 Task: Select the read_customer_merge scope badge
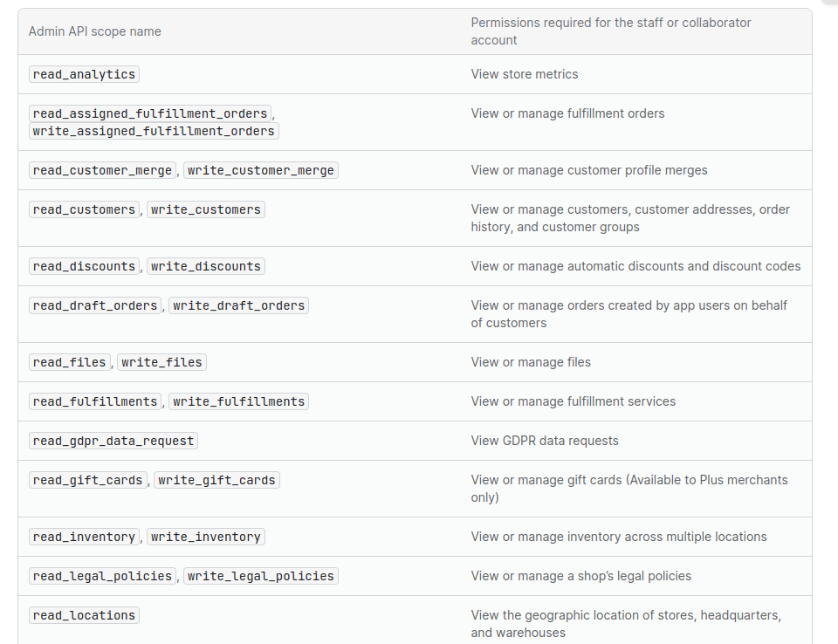[x=102, y=170]
